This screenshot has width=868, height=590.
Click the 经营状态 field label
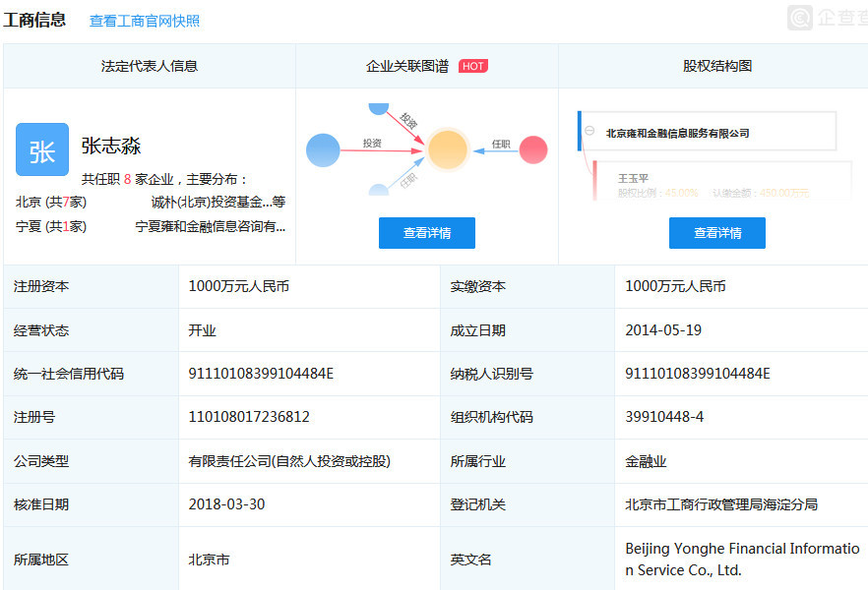[41, 330]
